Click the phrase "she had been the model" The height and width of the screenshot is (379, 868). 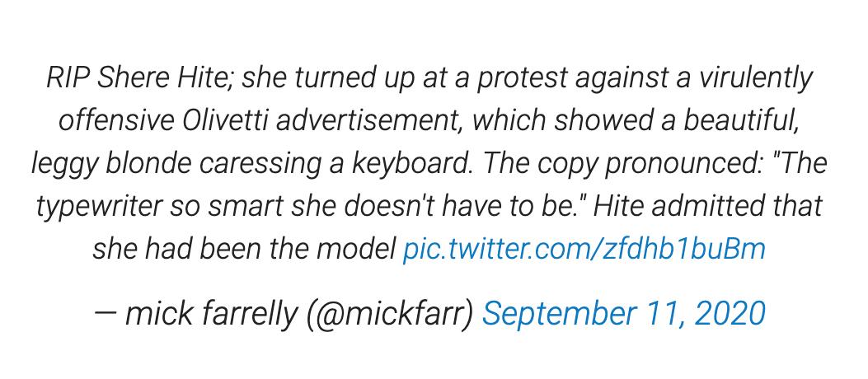244,248
